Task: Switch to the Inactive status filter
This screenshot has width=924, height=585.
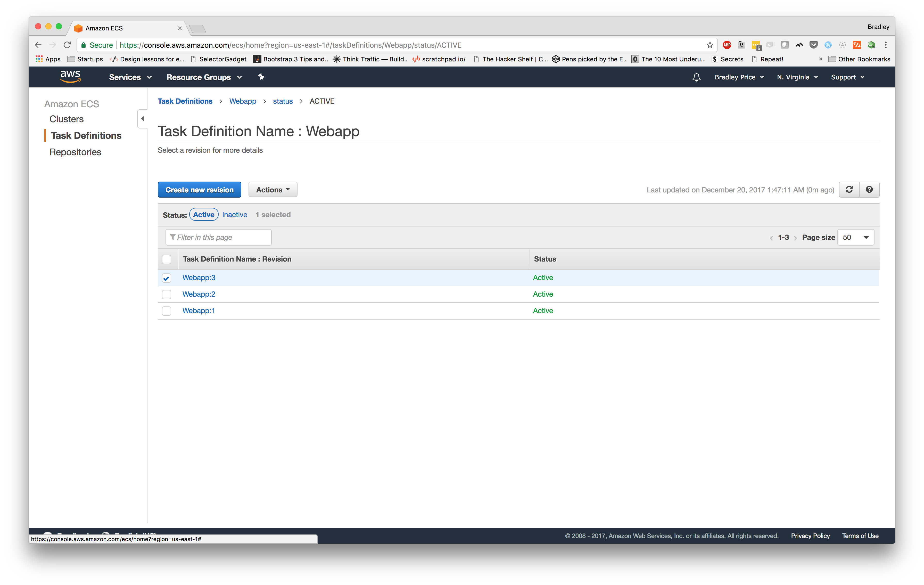Action: pyautogui.click(x=234, y=215)
